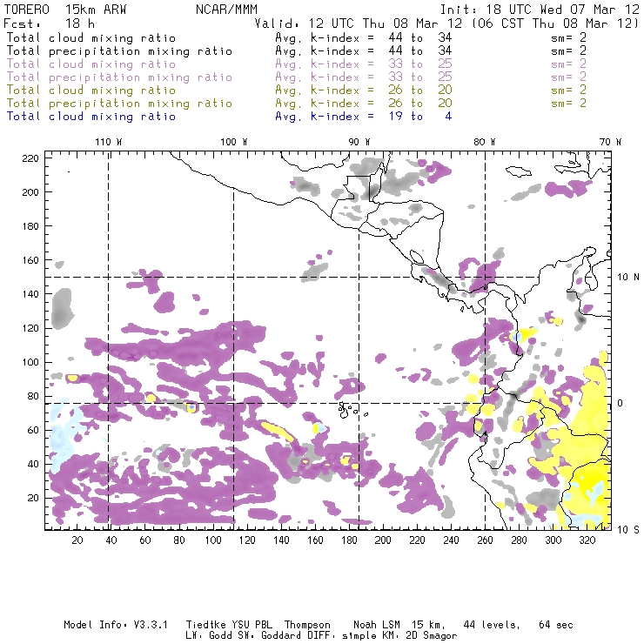The width and height of the screenshot is (644, 644).
Task: Select the "64 sec" timestep text
Action: (x=556, y=625)
